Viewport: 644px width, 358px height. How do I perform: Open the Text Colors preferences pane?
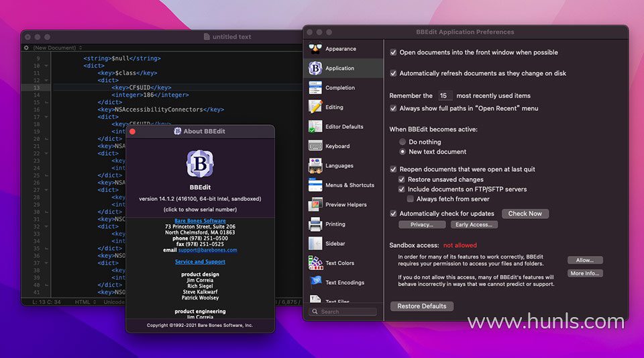click(339, 263)
